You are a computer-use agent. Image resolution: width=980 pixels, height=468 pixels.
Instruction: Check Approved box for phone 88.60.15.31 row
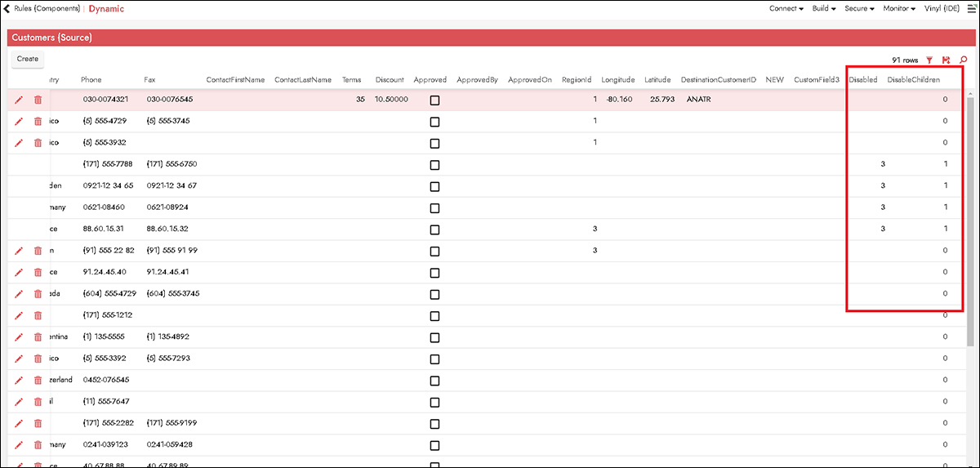click(x=434, y=230)
